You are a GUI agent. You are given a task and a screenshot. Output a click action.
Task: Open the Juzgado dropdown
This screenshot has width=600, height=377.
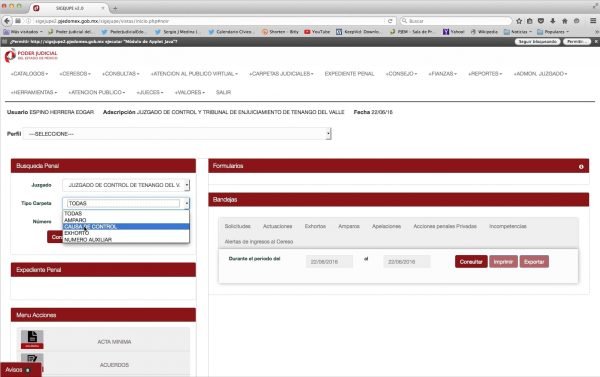pyautogui.click(x=126, y=185)
